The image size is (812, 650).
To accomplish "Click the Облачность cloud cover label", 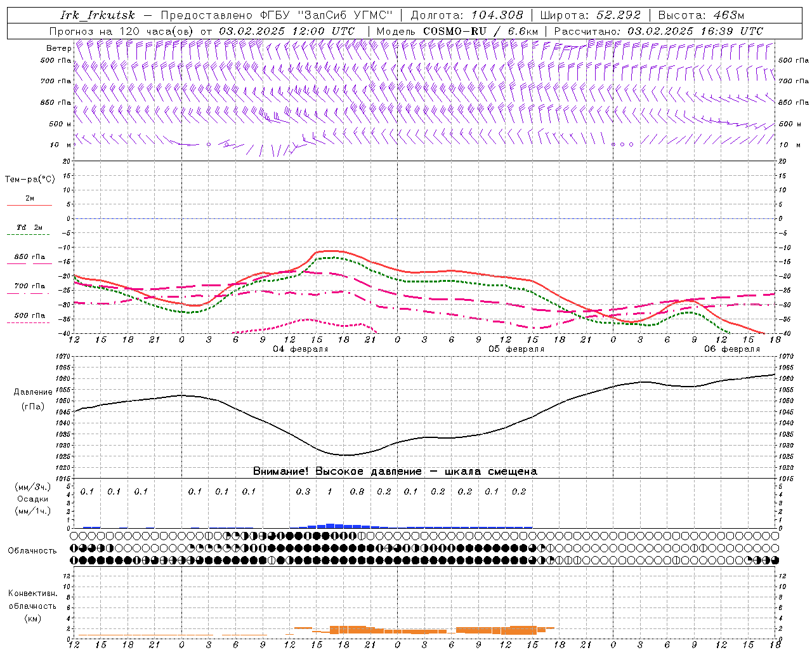I will 32,551.
